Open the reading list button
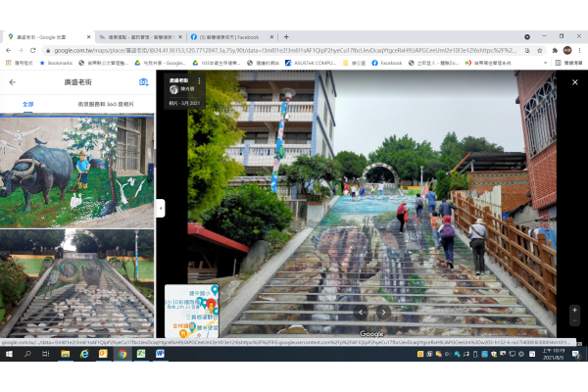The height and width of the screenshot is (392, 588). (568, 63)
